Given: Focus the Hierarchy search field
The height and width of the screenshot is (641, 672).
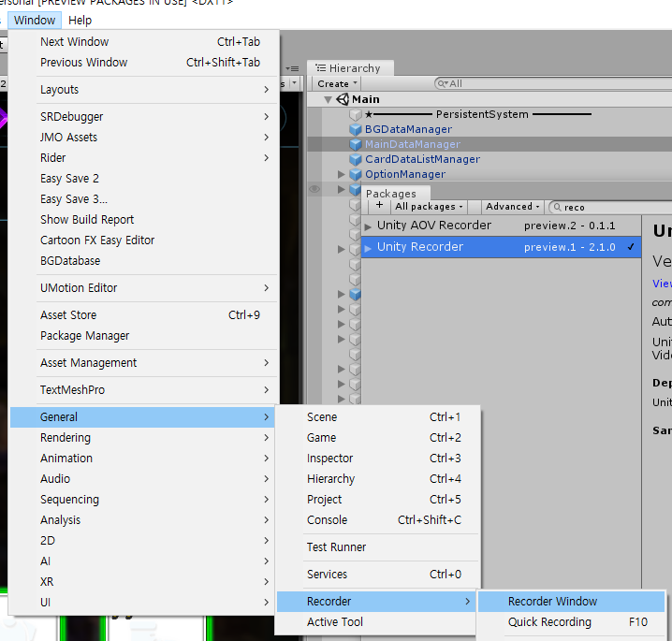Looking at the screenshot, I should (x=553, y=83).
